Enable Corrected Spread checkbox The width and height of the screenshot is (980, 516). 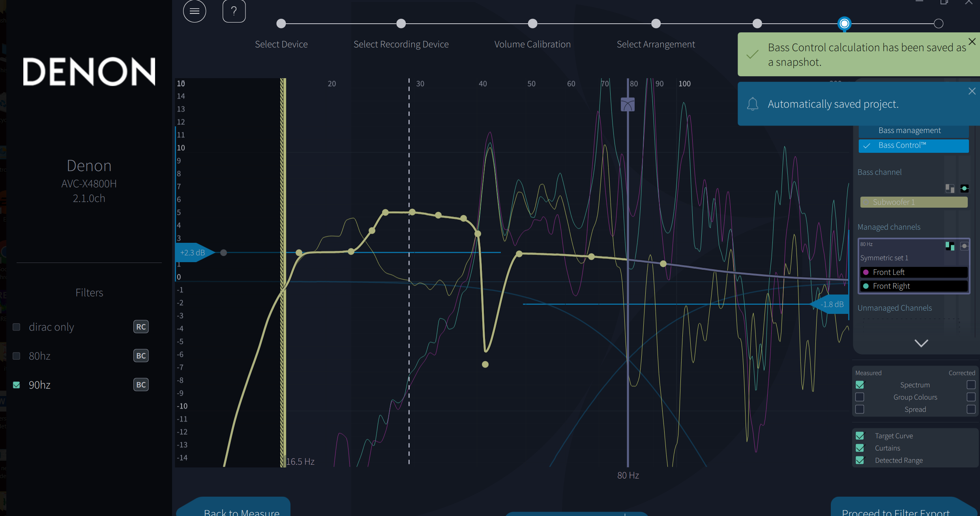tap(971, 409)
